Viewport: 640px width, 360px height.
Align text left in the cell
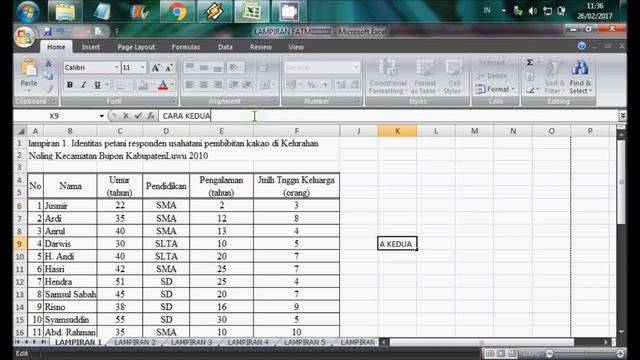pos(189,85)
